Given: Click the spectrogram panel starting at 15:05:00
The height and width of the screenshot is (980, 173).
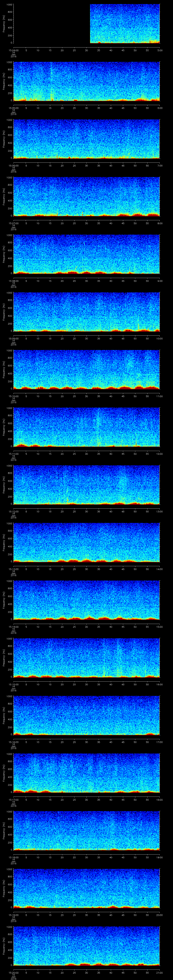Looking at the screenshot, I should pos(87,81).
